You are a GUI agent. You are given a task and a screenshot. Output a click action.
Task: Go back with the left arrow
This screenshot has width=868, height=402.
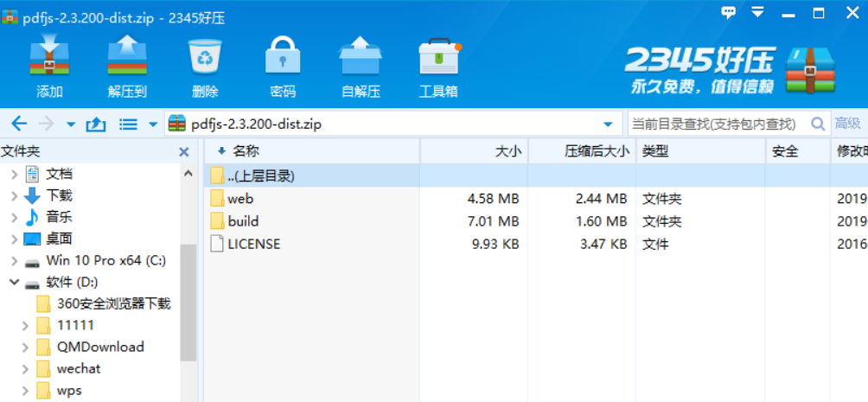(x=19, y=124)
